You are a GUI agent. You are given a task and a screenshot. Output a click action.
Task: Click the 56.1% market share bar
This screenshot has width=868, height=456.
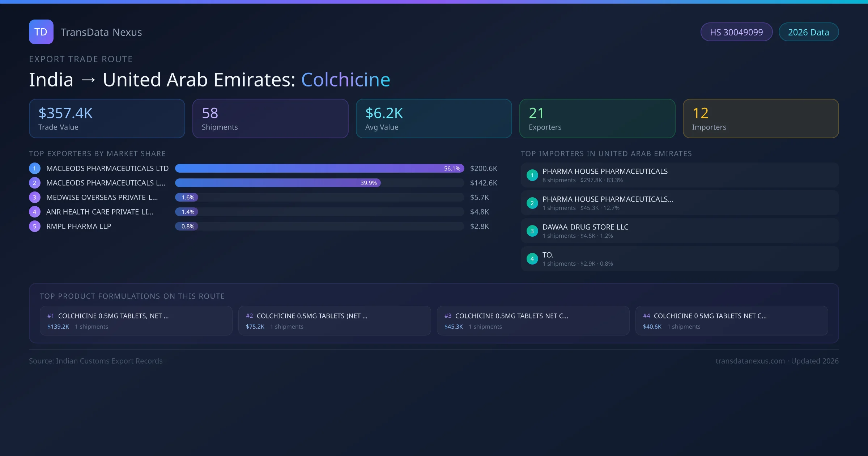(319, 168)
